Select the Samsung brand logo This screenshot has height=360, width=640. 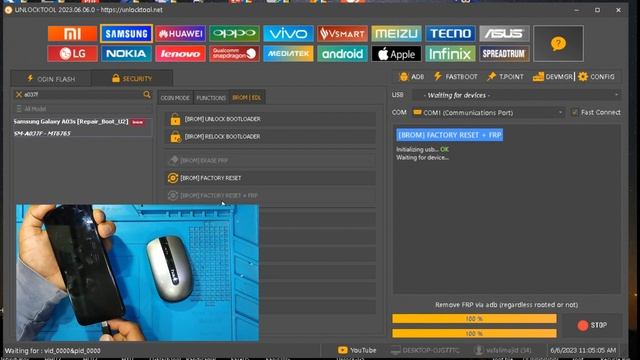click(x=126, y=33)
